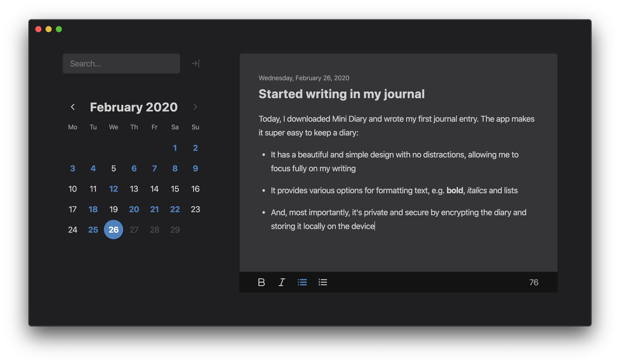Click the word count indicator 76

point(534,282)
